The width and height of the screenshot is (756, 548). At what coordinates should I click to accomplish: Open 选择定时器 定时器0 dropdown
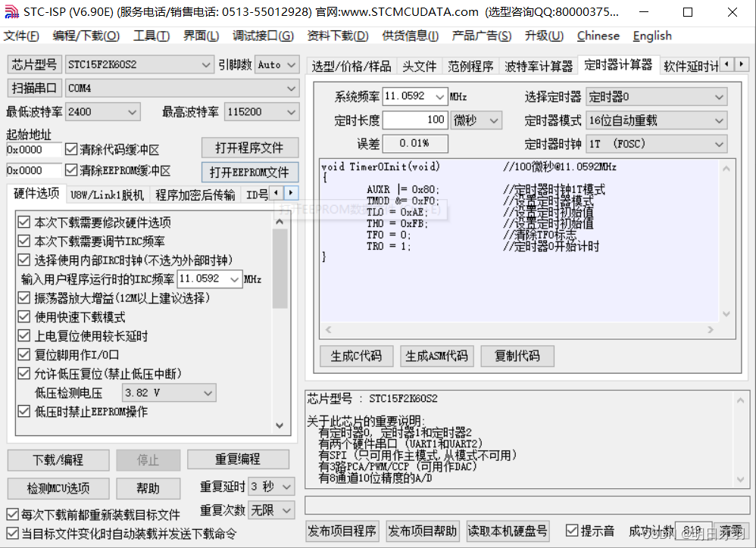657,97
